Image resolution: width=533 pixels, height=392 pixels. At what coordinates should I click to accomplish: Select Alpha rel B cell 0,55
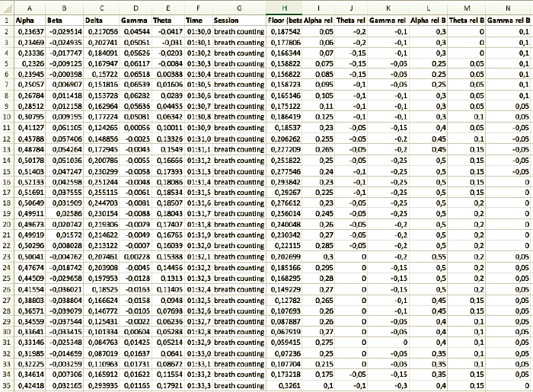point(428,257)
